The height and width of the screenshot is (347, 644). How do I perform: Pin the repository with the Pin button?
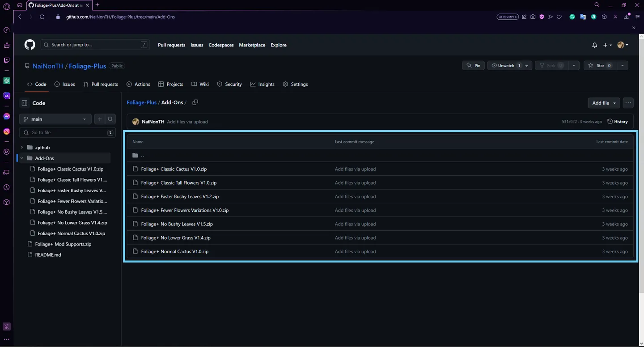click(473, 66)
